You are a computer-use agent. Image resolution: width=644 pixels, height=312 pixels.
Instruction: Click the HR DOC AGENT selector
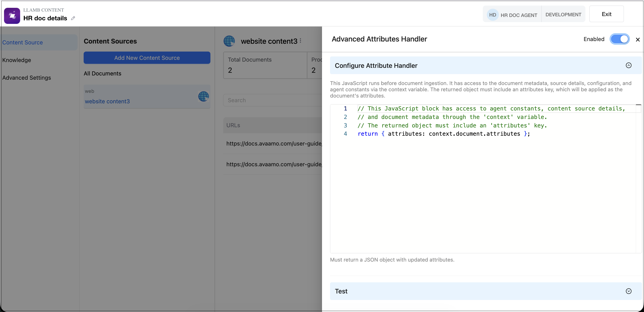point(519,15)
